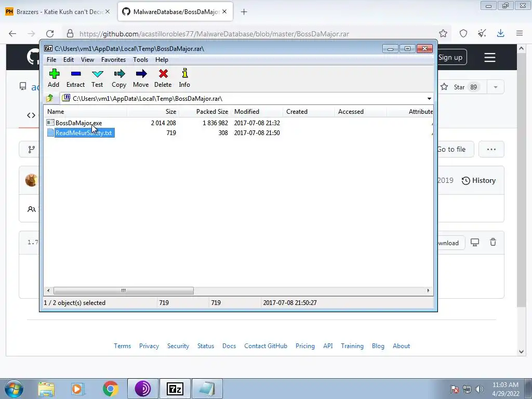Screen dimensions: 532x399
Task: Sort files by Created column
Action: 309,112
